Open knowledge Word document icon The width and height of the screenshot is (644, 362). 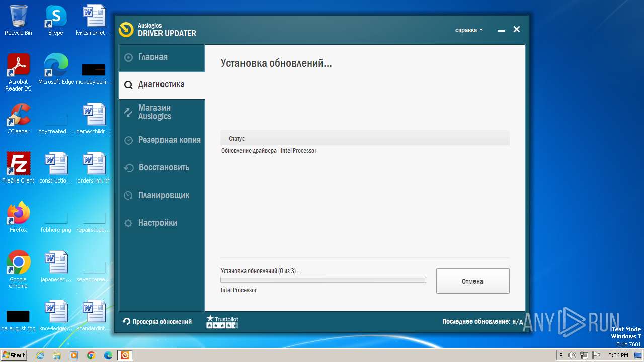(56, 316)
